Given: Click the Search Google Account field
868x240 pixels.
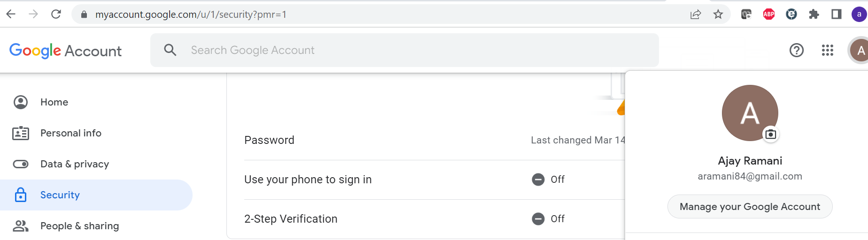Looking at the screenshot, I should pos(404,50).
